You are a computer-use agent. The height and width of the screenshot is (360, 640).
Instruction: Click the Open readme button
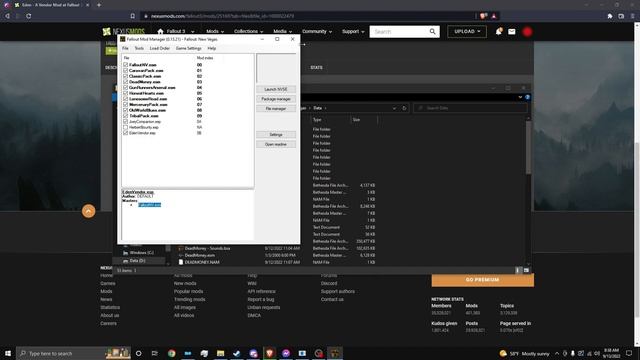coord(276,144)
